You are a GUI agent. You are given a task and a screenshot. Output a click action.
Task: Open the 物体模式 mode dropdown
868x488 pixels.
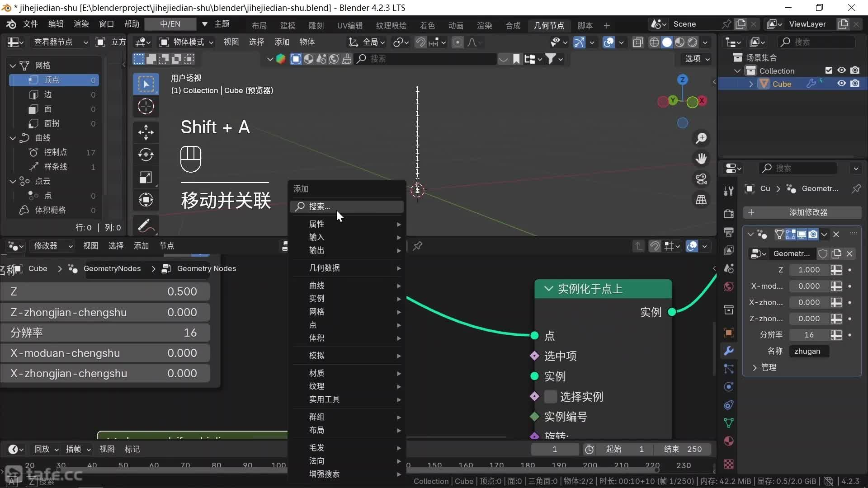[186, 42]
